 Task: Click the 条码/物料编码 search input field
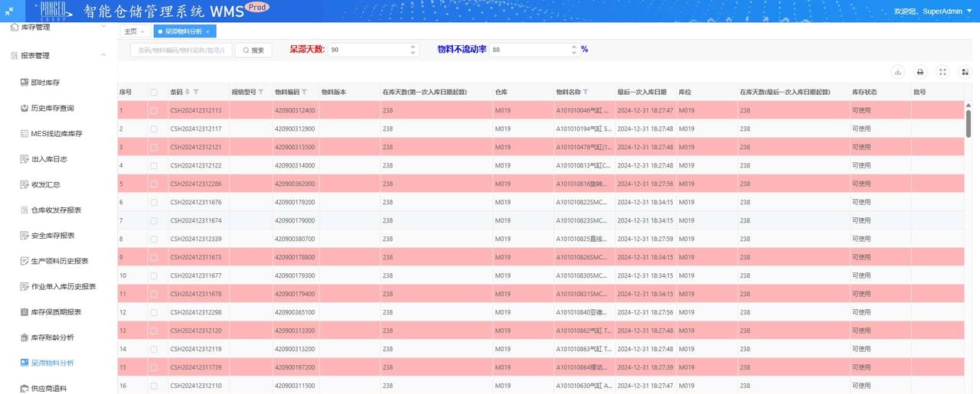(x=181, y=50)
